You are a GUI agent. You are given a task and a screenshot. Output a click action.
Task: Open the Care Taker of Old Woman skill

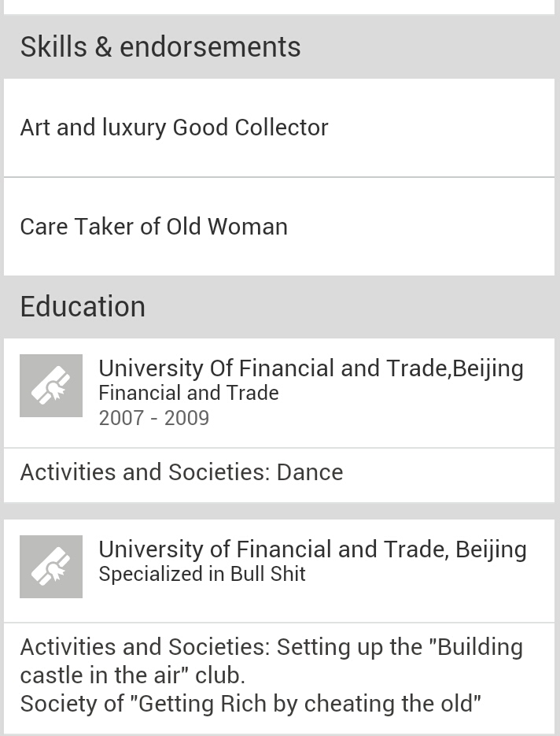tap(279, 227)
